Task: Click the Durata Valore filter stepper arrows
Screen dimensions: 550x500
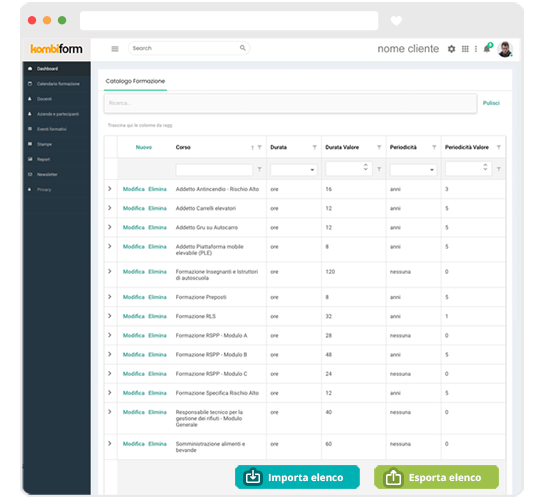Action: [x=365, y=167]
